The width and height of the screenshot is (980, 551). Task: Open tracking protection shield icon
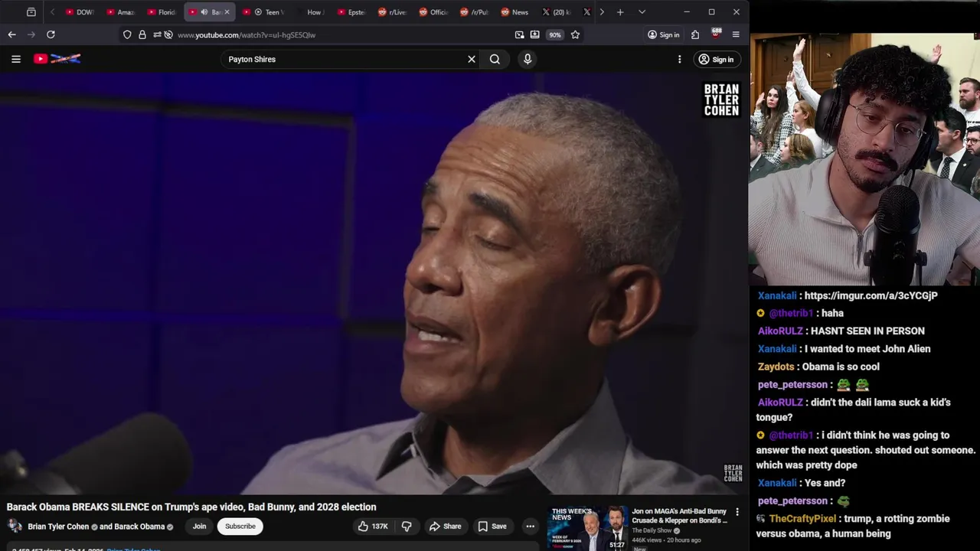coord(127,34)
